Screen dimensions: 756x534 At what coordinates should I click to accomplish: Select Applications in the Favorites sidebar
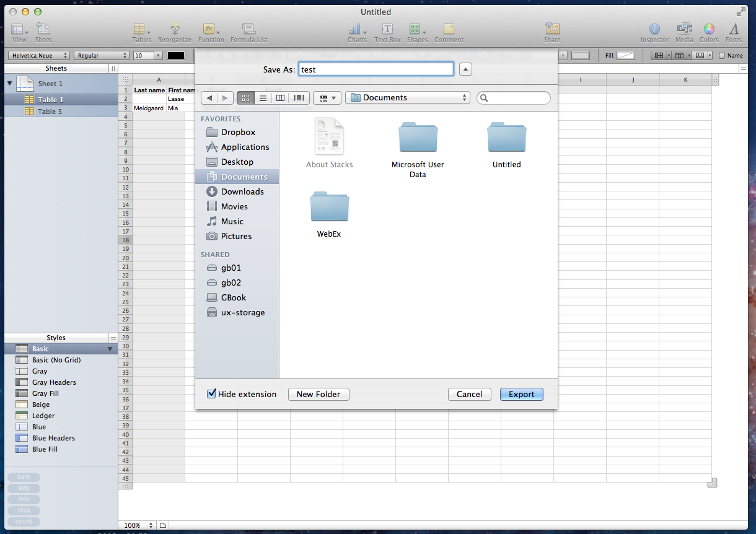(237, 147)
